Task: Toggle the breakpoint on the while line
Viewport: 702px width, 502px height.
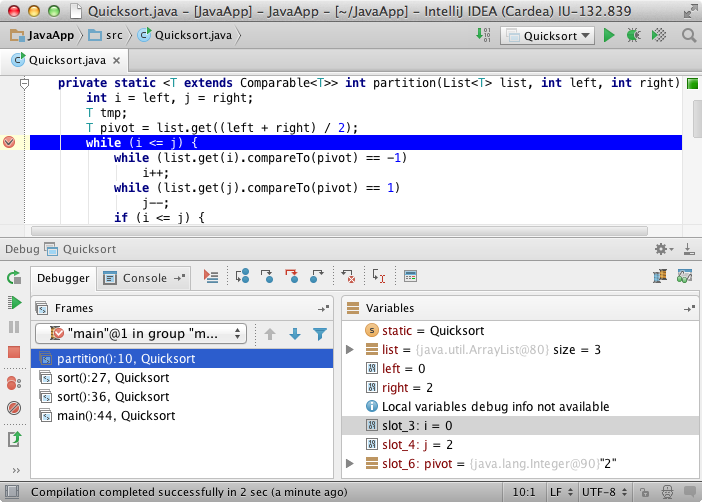Action: pos(10,143)
